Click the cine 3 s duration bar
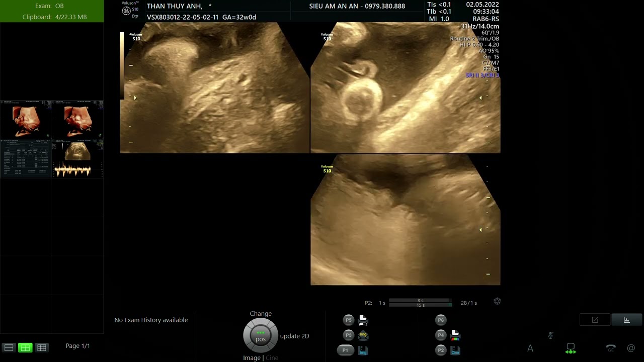This screenshot has width=644, height=362. click(x=420, y=300)
